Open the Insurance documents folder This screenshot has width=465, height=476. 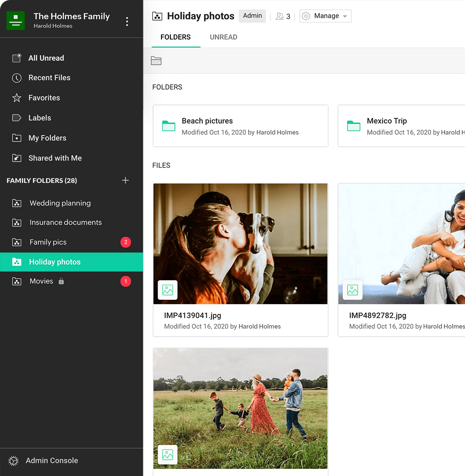(x=66, y=223)
